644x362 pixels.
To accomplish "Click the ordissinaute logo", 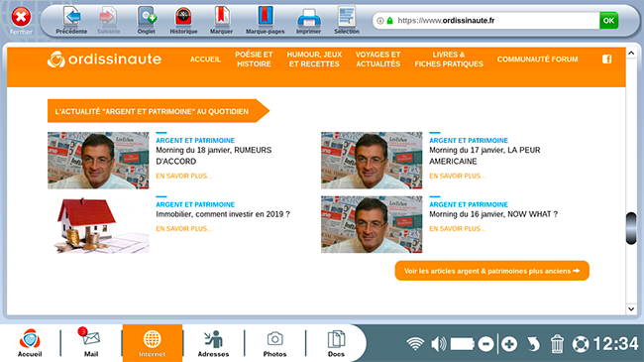I will 104,60.
